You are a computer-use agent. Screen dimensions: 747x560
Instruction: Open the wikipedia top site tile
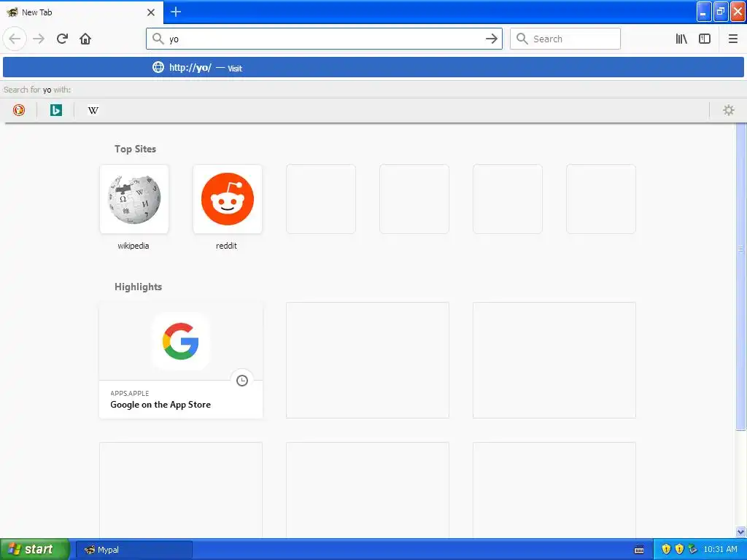(x=134, y=199)
